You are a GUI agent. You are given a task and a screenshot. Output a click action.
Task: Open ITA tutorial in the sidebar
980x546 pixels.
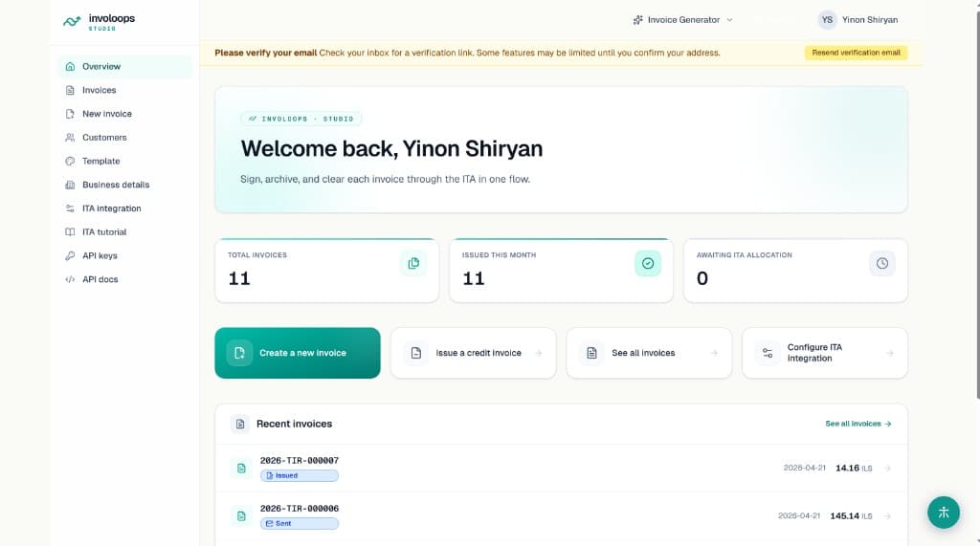[125, 231]
